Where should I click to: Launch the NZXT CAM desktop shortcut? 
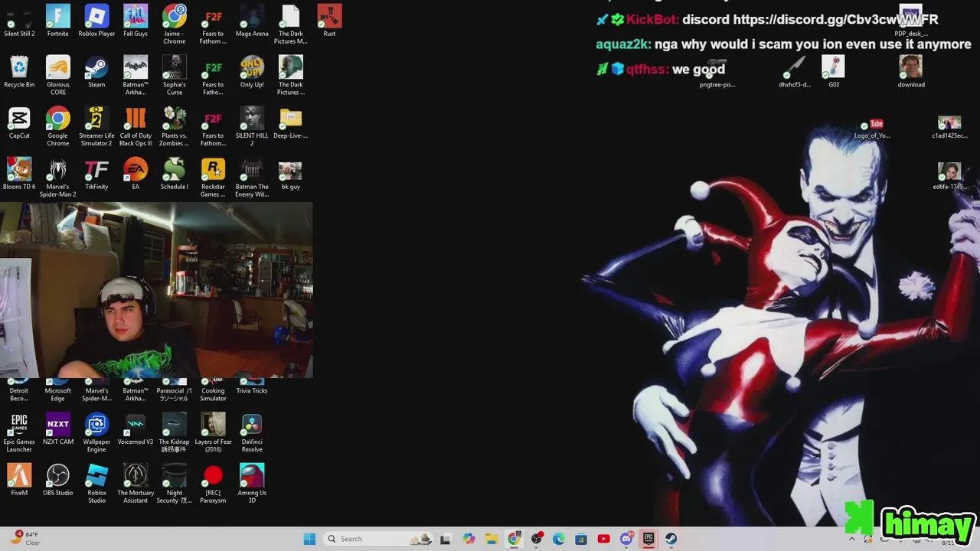pos(57,429)
